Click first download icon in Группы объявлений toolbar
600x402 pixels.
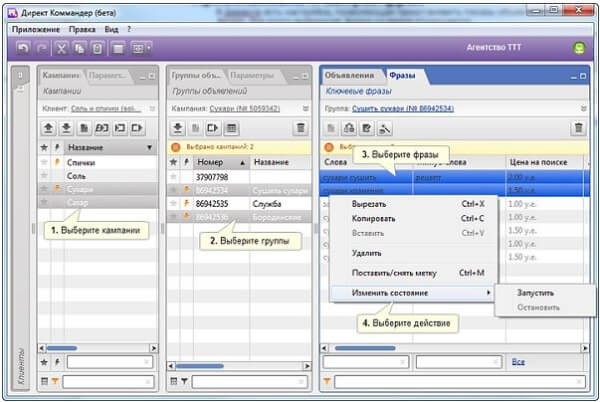tap(177, 128)
